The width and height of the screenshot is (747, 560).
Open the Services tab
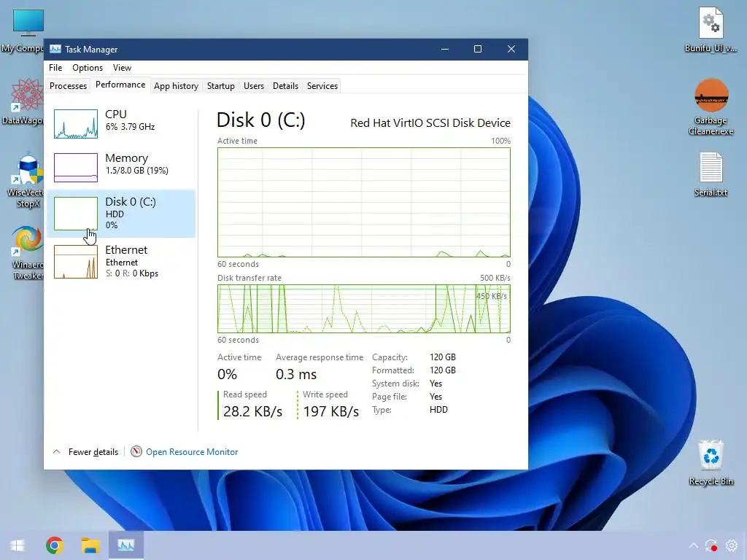pyautogui.click(x=322, y=86)
